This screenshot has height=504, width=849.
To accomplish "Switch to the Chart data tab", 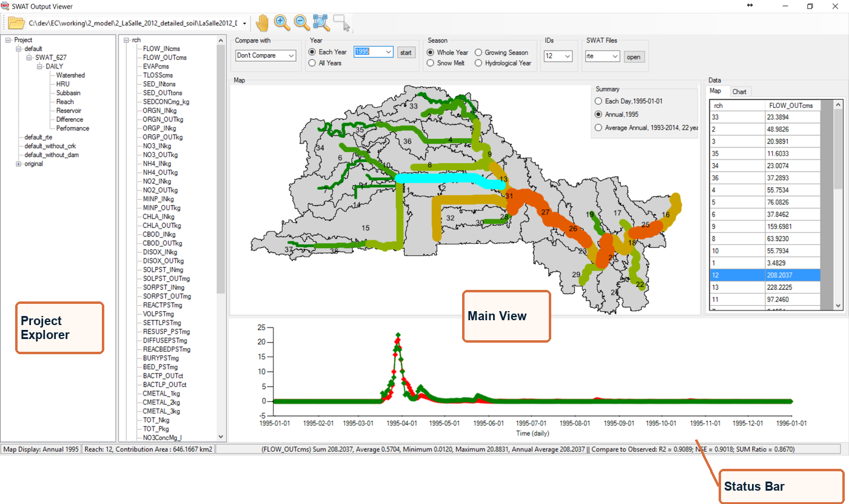I will pos(739,92).
